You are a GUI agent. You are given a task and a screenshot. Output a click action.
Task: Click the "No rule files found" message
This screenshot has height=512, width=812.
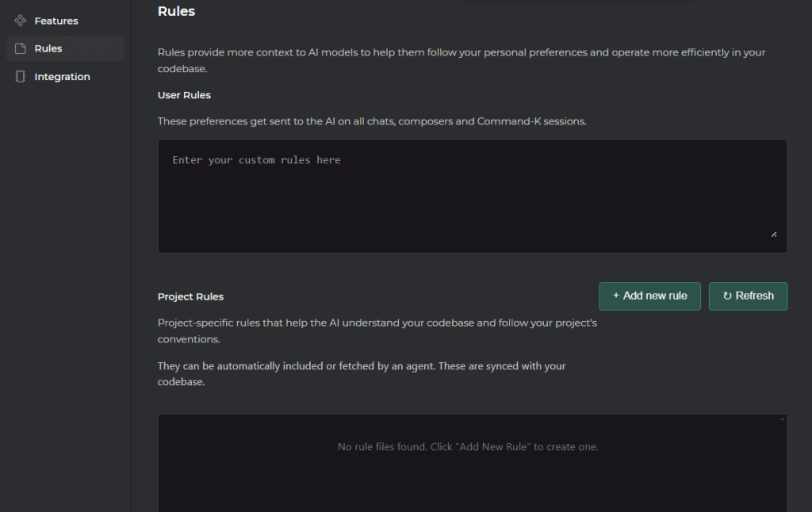[x=468, y=447]
